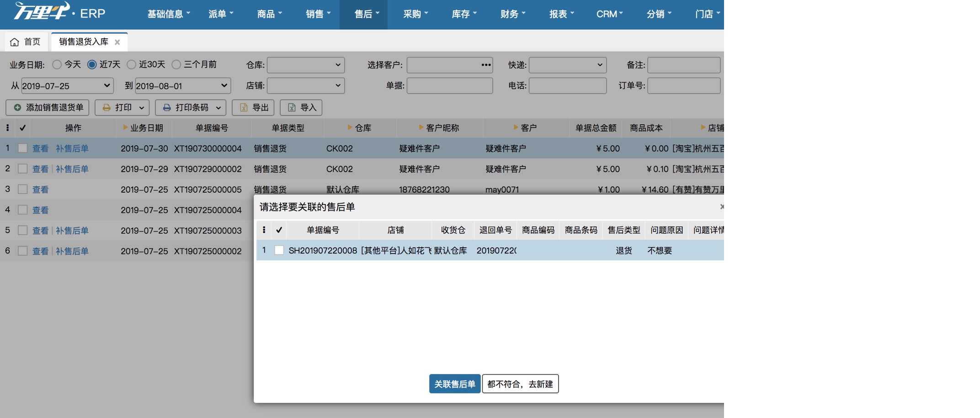Open 店铺 dropdown filter

coord(306,85)
